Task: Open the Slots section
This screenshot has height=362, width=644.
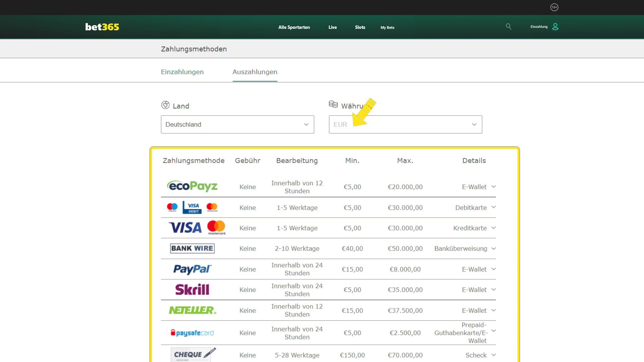Action: tap(360, 27)
